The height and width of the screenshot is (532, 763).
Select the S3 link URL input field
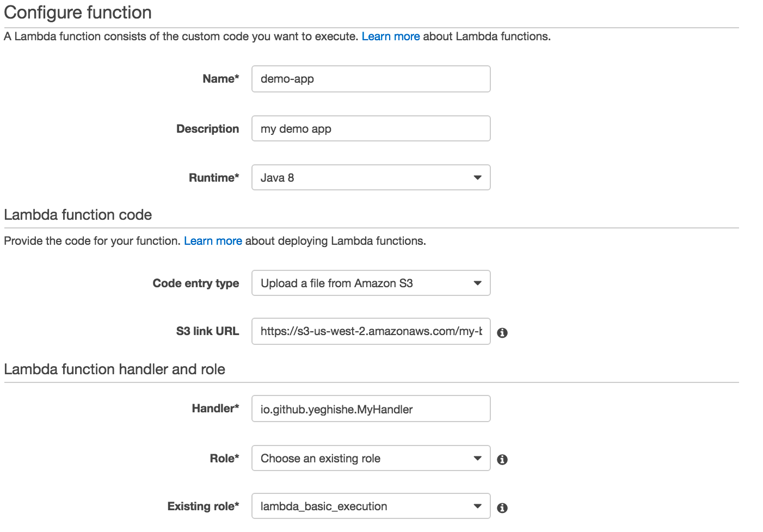click(x=371, y=332)
